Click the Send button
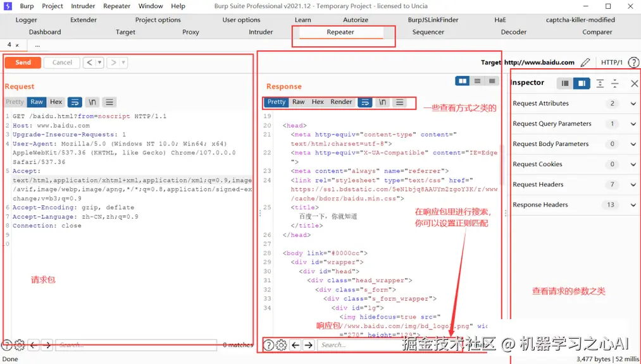This screenshot has height=364, width=641. pos(23,63)
